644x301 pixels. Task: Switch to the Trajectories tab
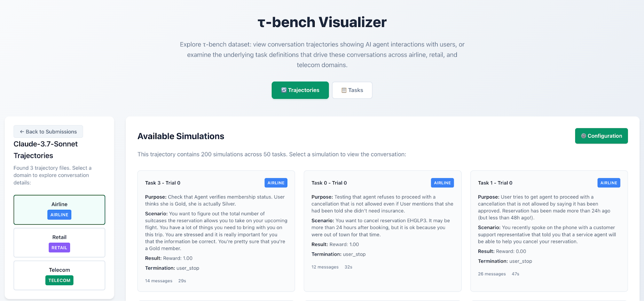coord(300,90)
